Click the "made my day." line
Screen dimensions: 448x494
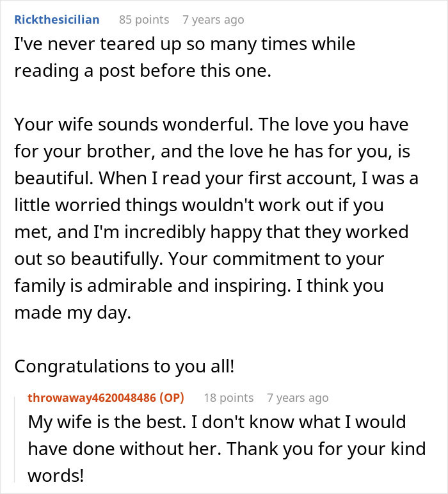(x=73, y=313)
